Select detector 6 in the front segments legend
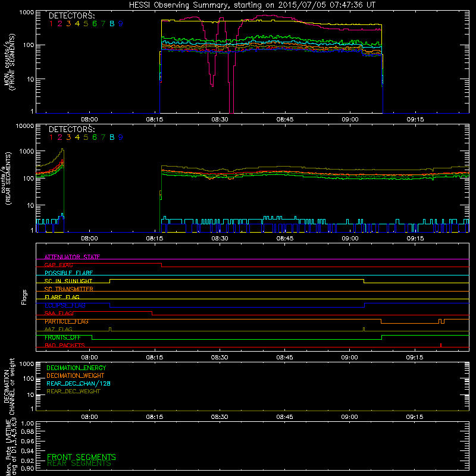 click(x=95, y=24)
